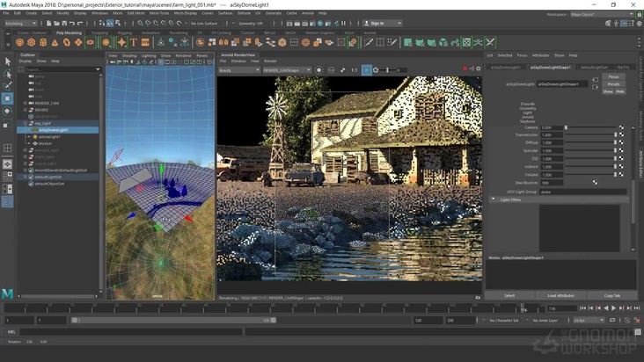Click the polygon torus shelf icon

coord(67,42)
